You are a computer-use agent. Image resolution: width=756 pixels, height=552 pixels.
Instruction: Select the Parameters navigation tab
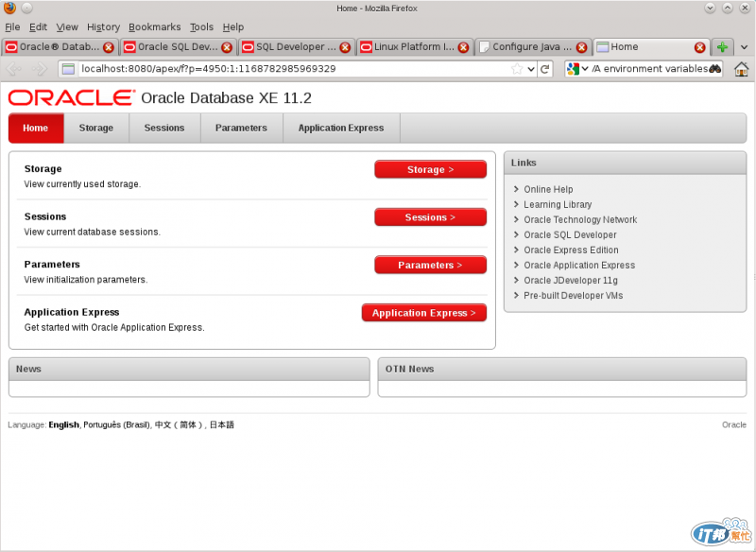pos(241,128)
